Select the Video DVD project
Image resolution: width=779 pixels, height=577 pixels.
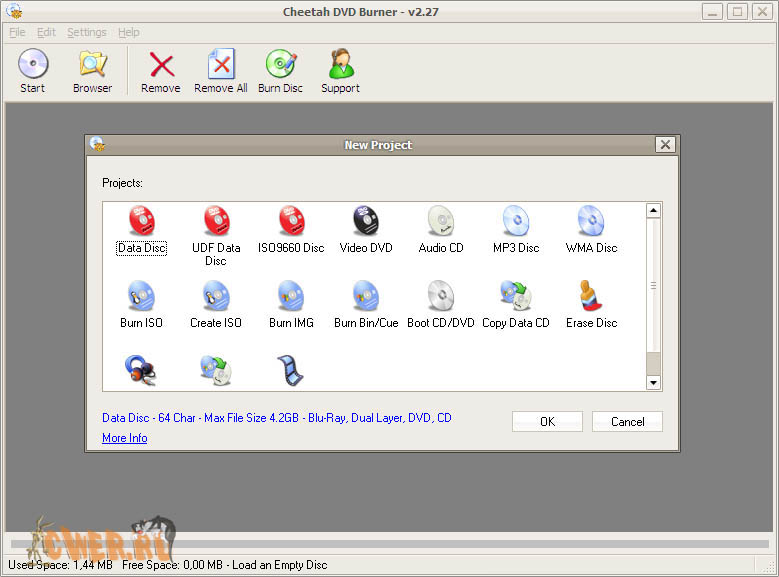(366, 222)
